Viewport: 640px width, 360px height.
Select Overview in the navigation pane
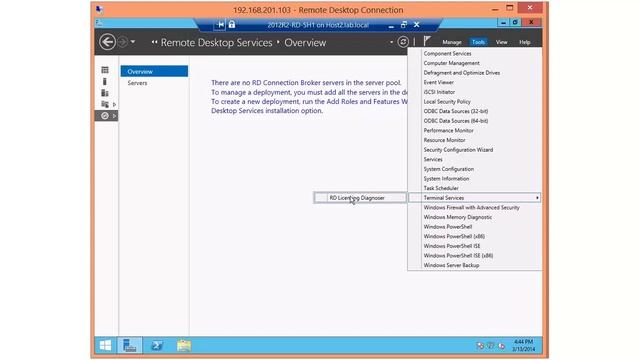point(154,71)
